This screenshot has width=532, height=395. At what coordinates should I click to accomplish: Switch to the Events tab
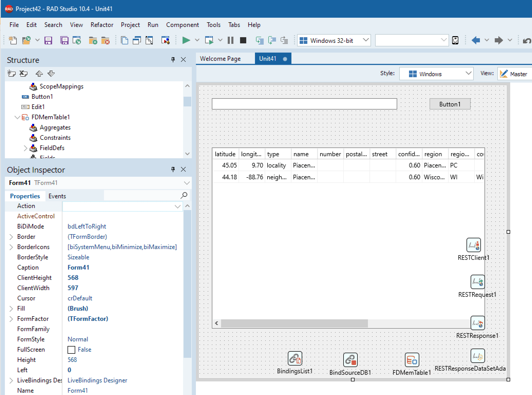(57, 196)
